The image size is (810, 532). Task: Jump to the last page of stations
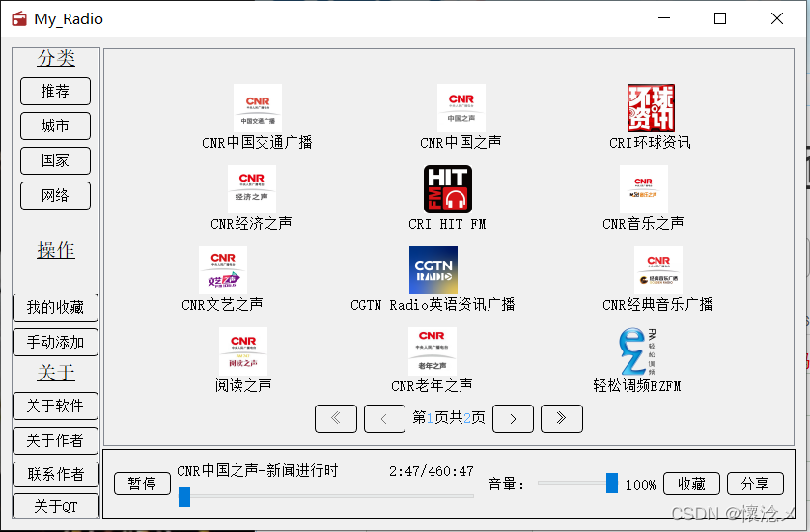point(562,418)
